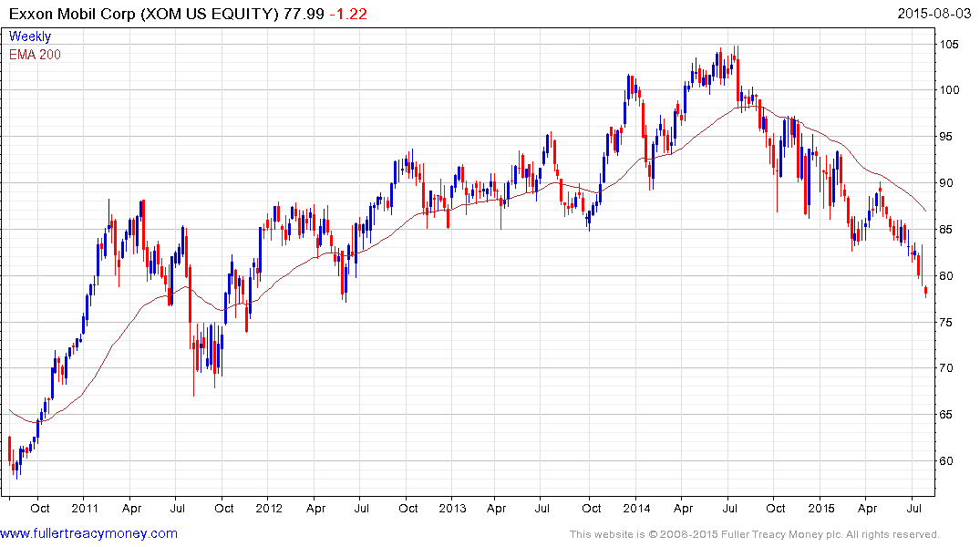
Task: Select the price change '-1.22'
Action: tap(349, 14)
